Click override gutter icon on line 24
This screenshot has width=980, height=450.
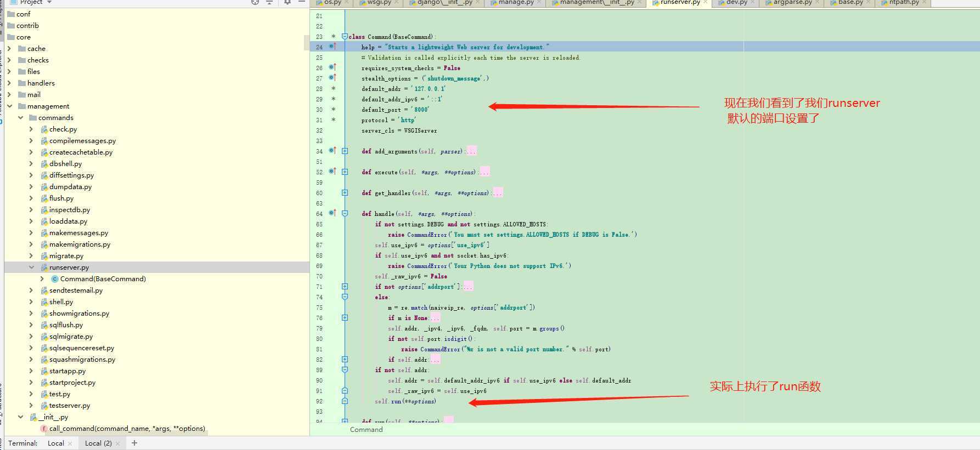pyautogui.click(x=333, y=47)
